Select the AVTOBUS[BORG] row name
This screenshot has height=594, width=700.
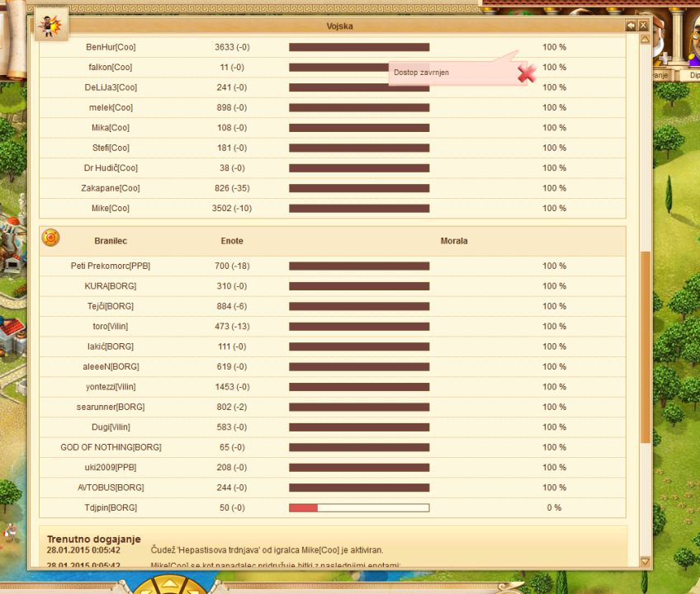(x=111, y=488)
